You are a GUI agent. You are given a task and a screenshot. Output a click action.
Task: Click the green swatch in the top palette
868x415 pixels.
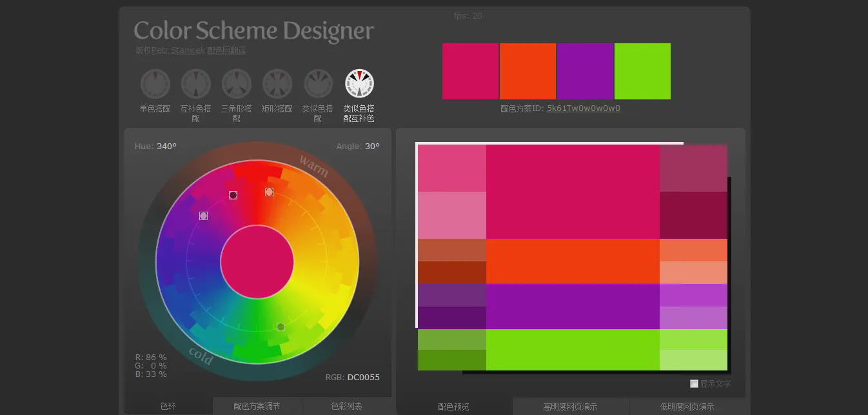[642, 71]
